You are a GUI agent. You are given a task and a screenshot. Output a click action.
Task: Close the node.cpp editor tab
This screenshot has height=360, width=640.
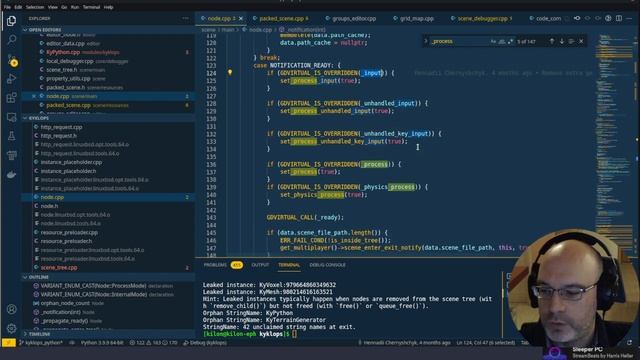pyautogui.click(x=241, y=18)
